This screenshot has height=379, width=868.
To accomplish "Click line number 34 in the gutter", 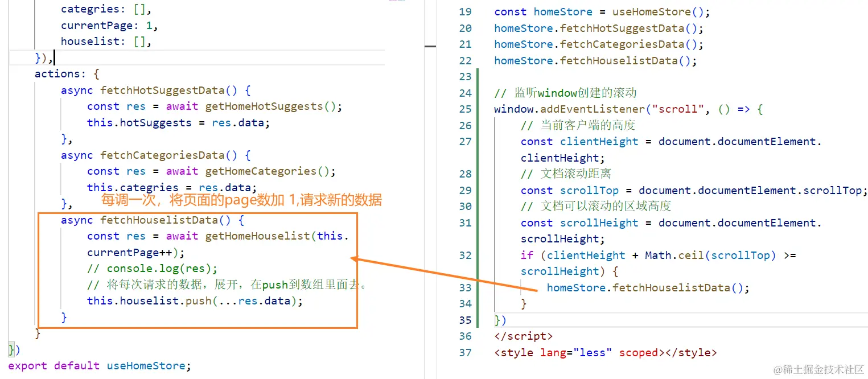I will tap(465, 304).
